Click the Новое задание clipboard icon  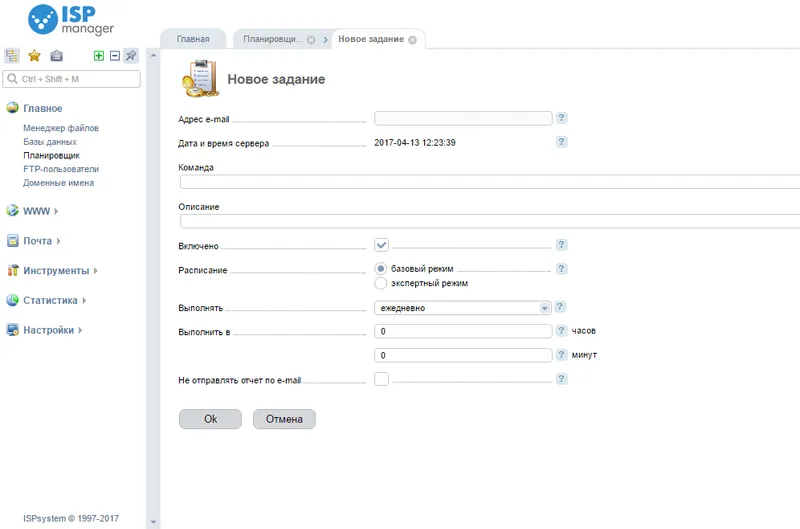pyautogui.click(x=201, y=79)
